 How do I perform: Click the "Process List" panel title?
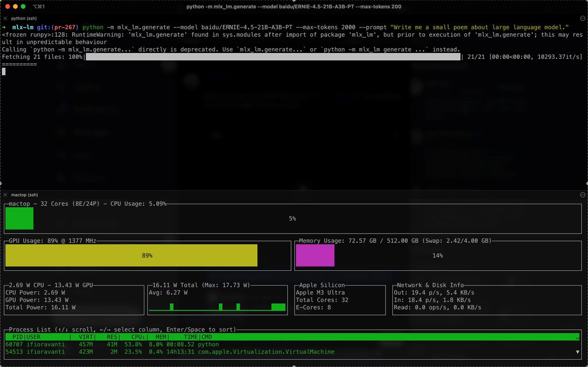30,330
